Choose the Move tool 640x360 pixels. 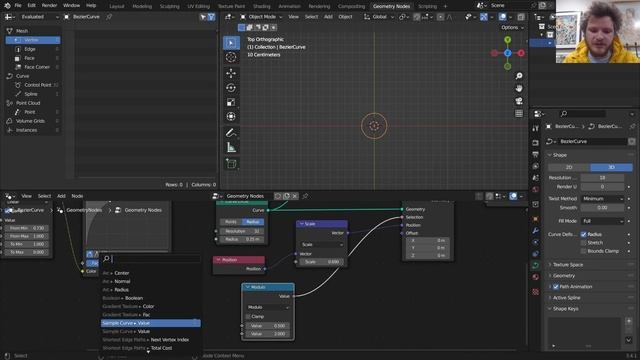(231, 73)
